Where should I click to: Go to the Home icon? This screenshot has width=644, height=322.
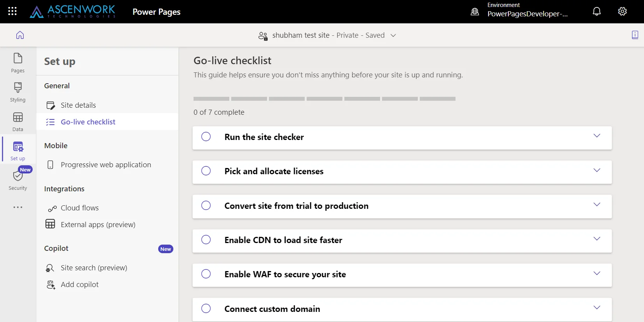[x=20, y=35]
